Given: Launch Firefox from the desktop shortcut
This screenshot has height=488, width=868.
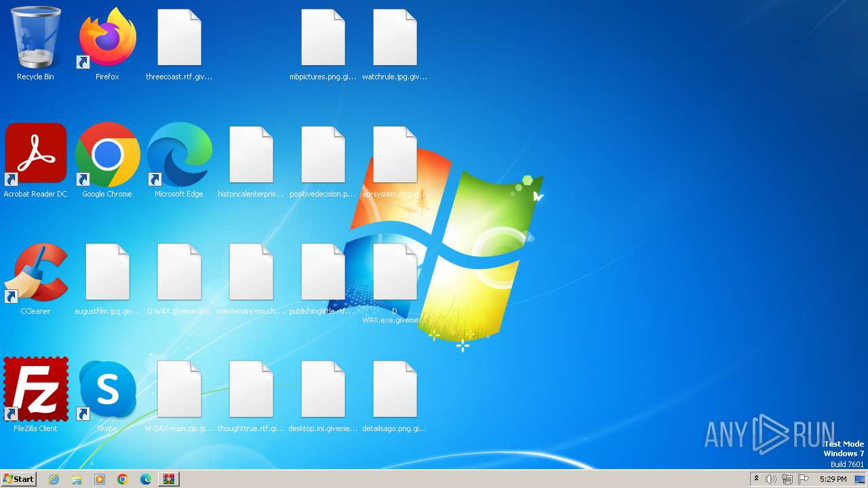Looking at the screenshot, I should click(107, 38).
